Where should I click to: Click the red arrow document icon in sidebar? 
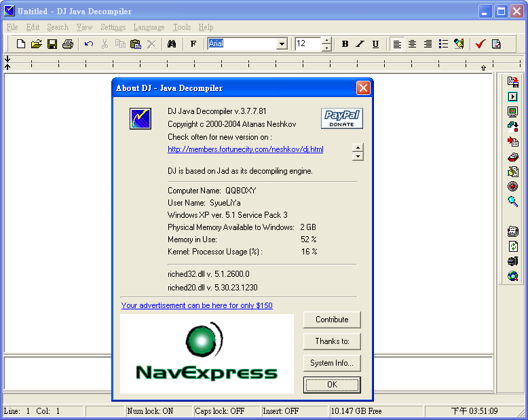coord(513,141)
